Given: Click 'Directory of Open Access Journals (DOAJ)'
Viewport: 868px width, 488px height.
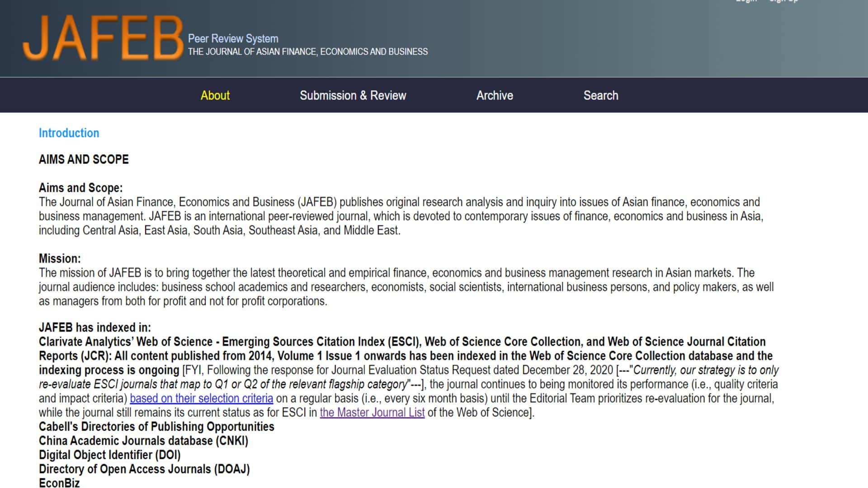Looking at the screenshot, I should click(144, 469).
